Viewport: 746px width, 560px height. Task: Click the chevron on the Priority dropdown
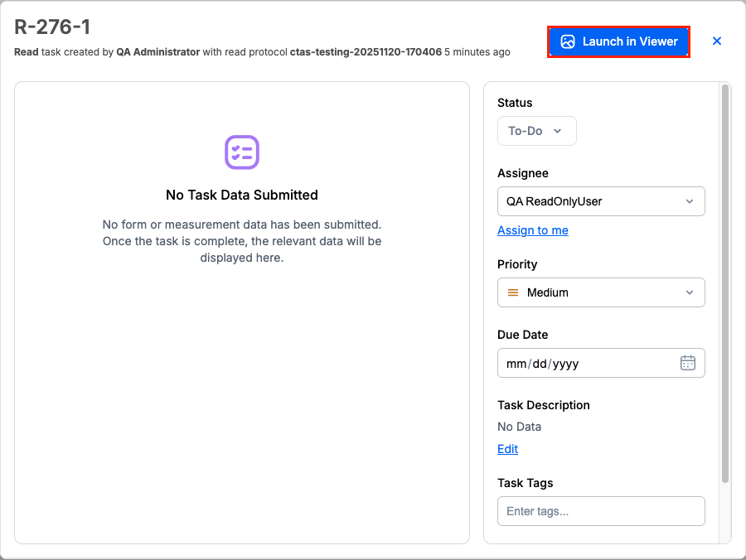pyautogui.click(x=689, y=292)
